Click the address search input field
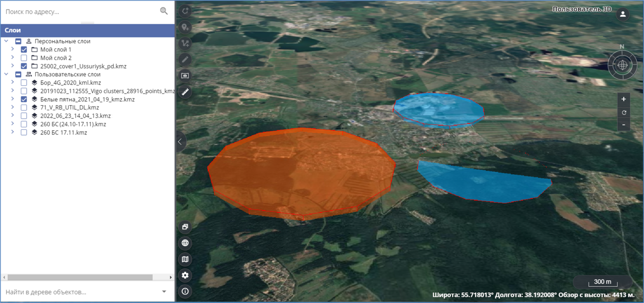644x303 pixels. pyautogui.click(x=79, y=12)
